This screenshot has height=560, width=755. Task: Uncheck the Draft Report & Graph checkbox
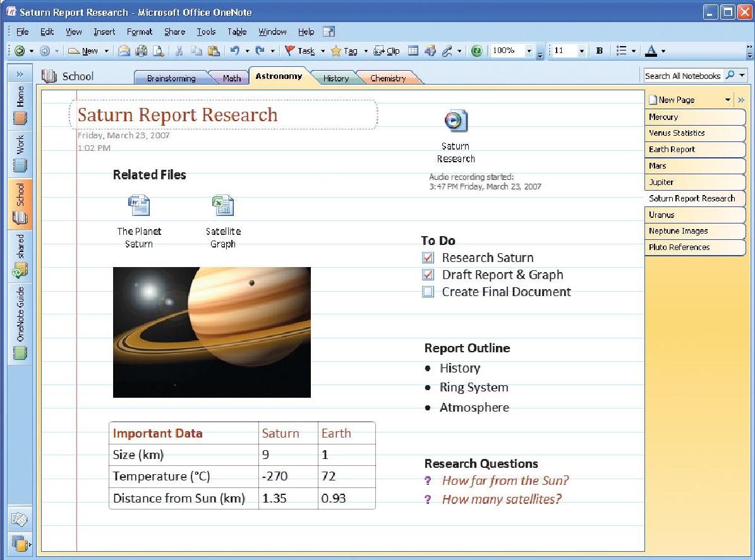[x=428, y=275]
